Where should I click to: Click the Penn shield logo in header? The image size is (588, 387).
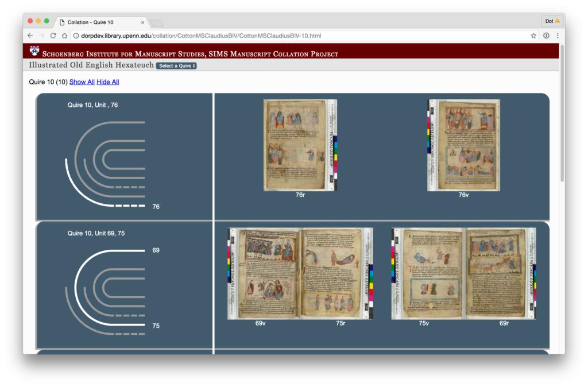[34, 51]
